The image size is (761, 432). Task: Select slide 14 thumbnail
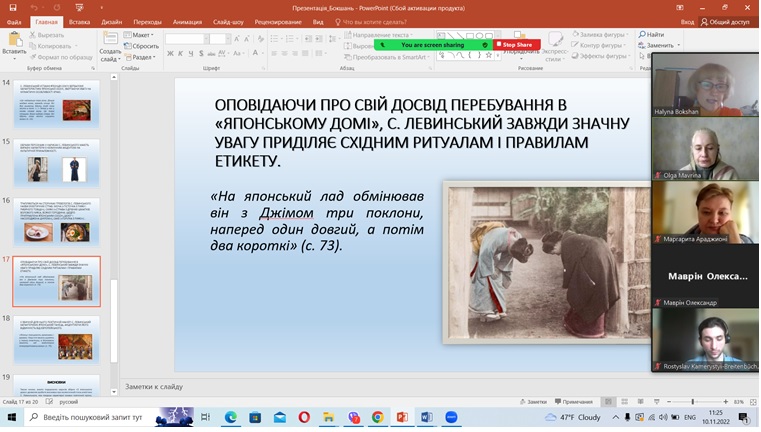tap(57, 104)
